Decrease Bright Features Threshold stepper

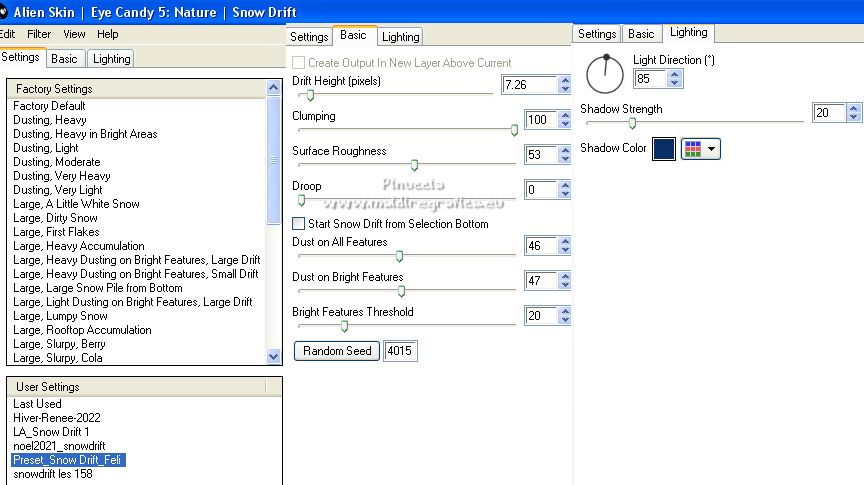click(565, 320)
